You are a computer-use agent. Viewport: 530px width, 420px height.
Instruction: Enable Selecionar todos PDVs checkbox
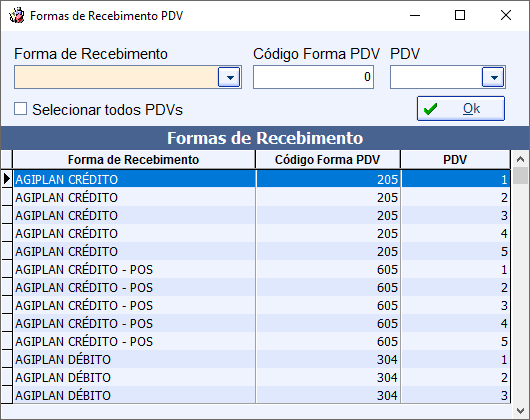(x=21, y=109)
